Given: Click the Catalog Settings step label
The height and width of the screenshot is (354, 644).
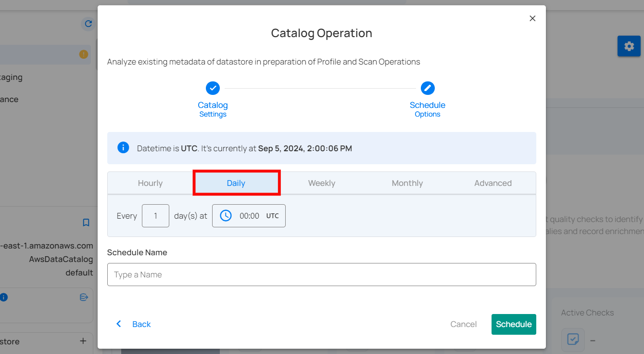Looking at the screenshot, I should click(x=213, y=109).
